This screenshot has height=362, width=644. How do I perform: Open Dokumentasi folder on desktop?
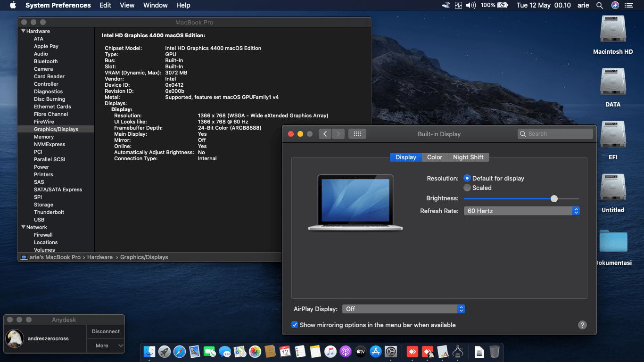click(x=613, y=241)
